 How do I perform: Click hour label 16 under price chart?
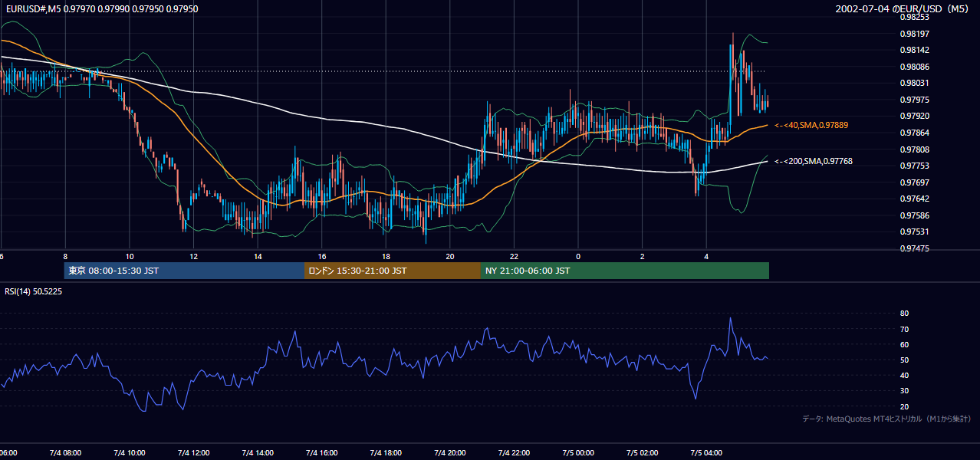coord(322,256)
